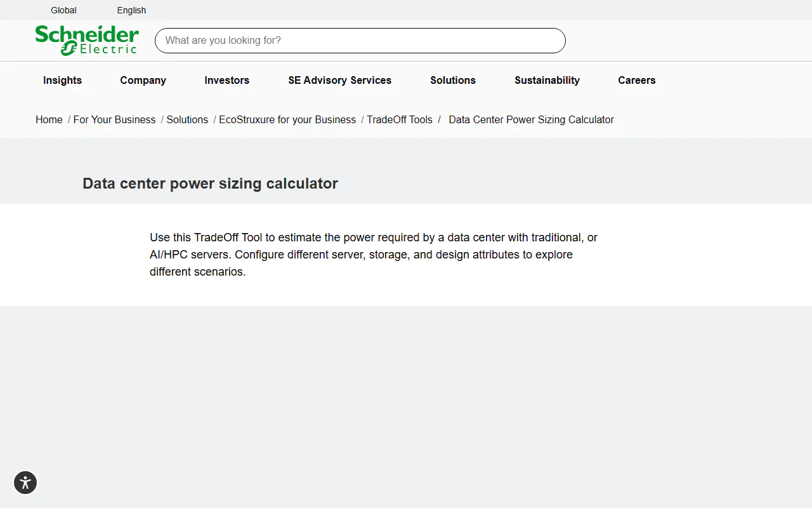This screenshot has height=508, width=812.
Task: Open the Insights menu
Action: [62, 80]
